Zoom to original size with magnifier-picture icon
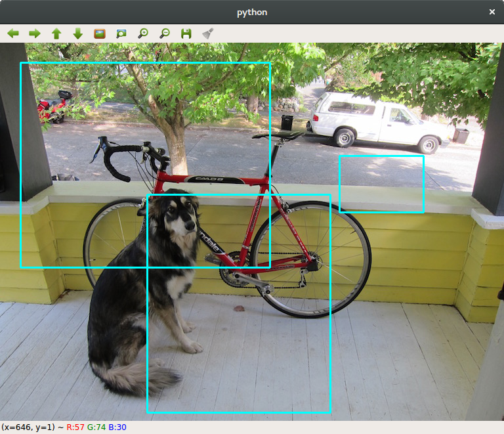Viewport: 504px width, 434px height. tap(121, 33)
